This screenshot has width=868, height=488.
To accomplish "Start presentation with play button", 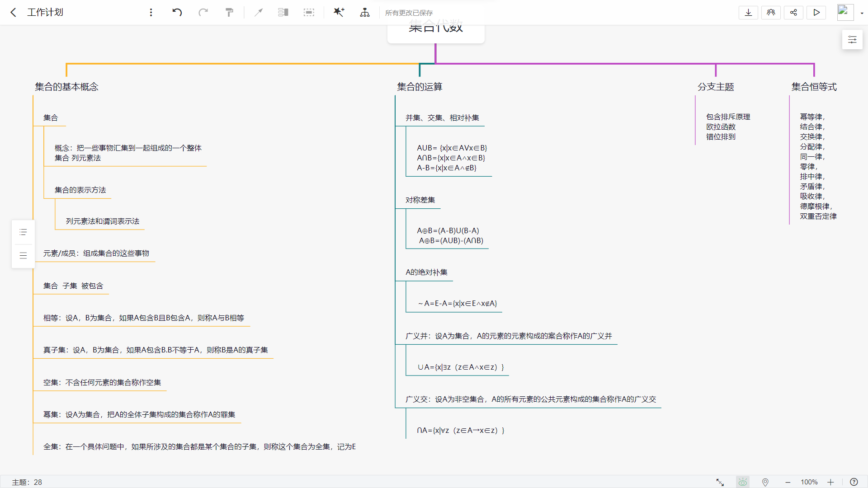I will tap(816, 12).
